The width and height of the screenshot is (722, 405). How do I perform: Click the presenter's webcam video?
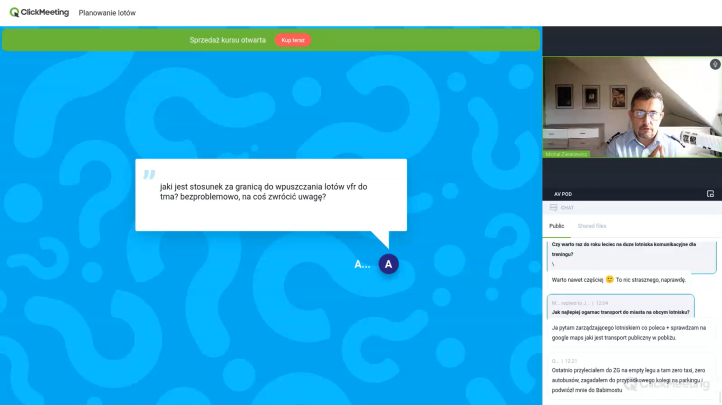point(631,106)
